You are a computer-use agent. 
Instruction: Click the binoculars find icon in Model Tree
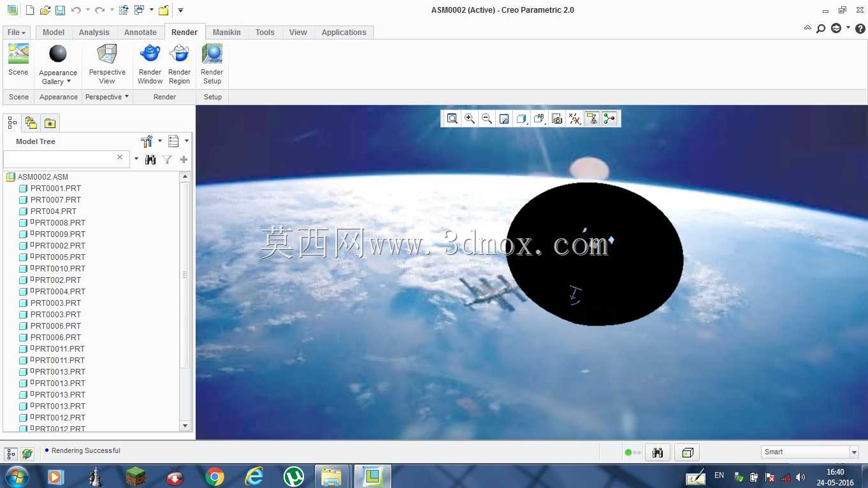click(x=150, y=160)
